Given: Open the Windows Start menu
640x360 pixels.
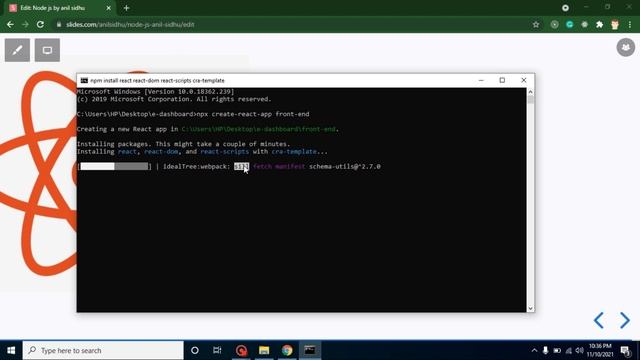Looking at the screenshot, I should coord(11,350).
